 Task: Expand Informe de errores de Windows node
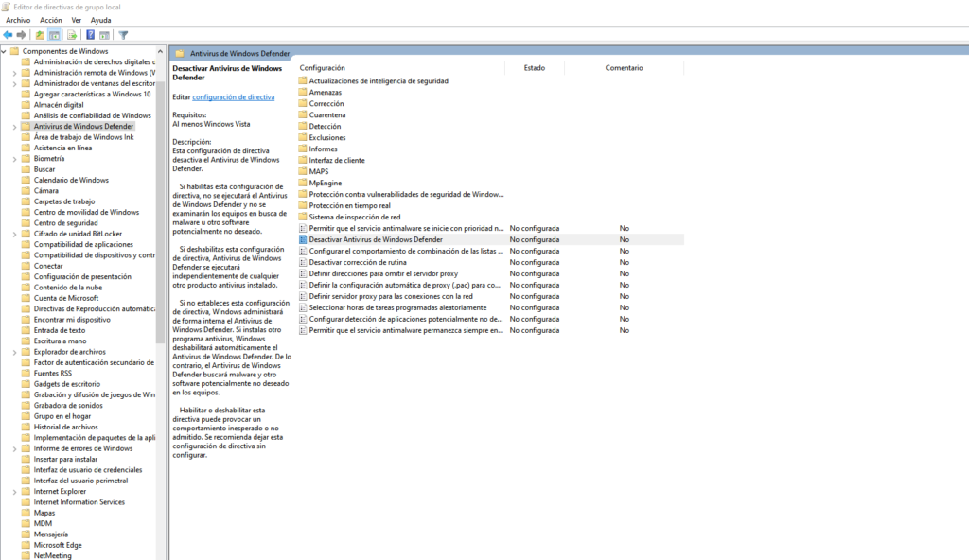pyautogui.click(x=15, y=448)
